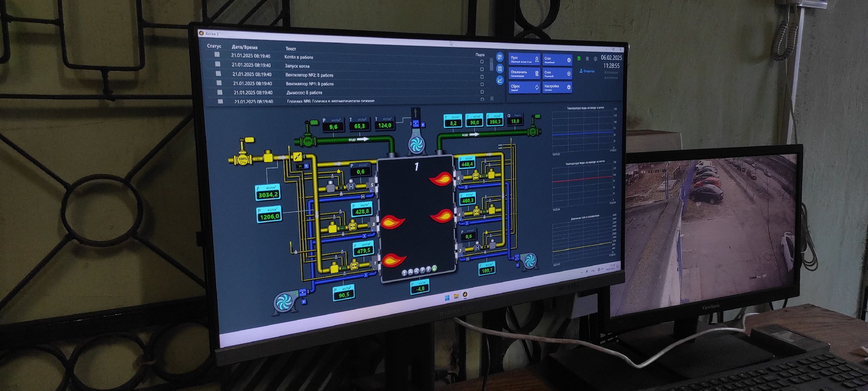Image resolution: width=868 pixels, height=391 pixels.
Task: Open the journal search round icon
Action: 500,69
